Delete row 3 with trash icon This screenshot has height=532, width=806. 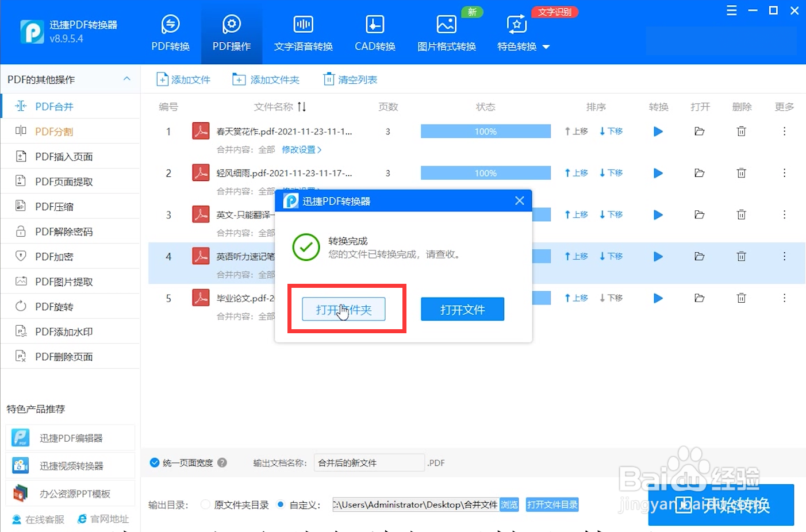[742, 215]
